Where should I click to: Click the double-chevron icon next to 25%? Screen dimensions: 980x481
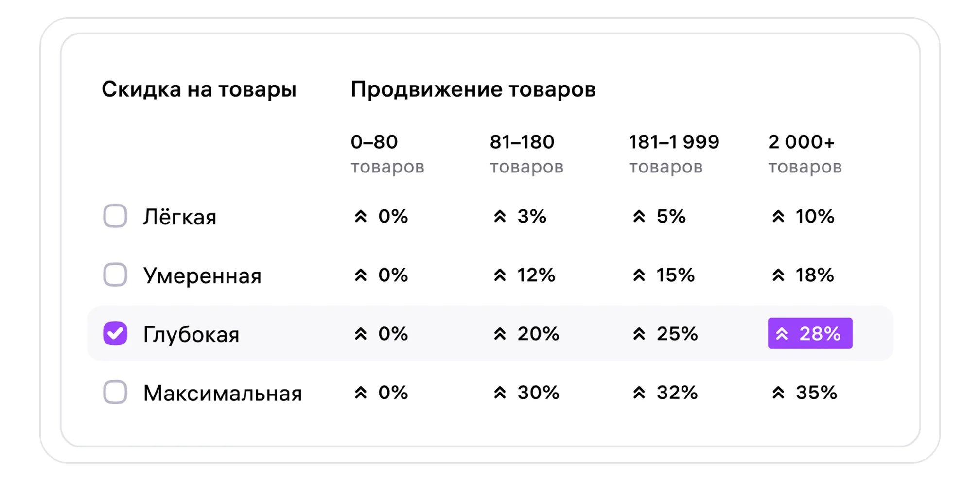[x=639, y=334]
